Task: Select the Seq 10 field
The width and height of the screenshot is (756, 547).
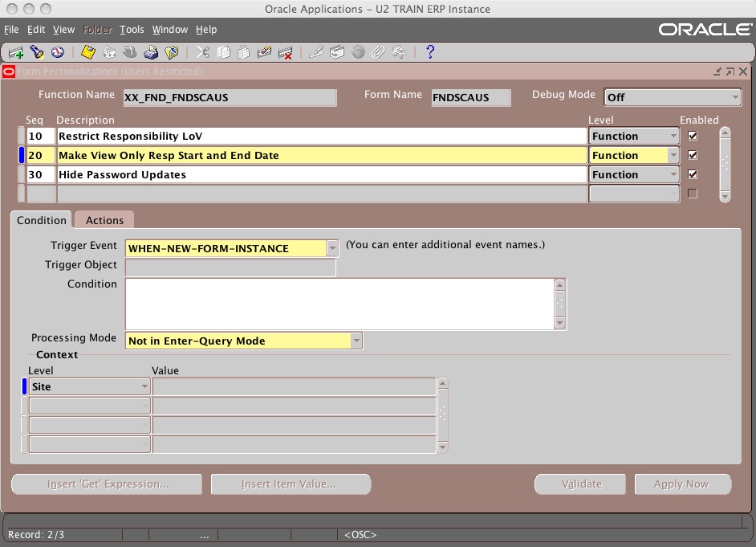Action: coord(41,136)
